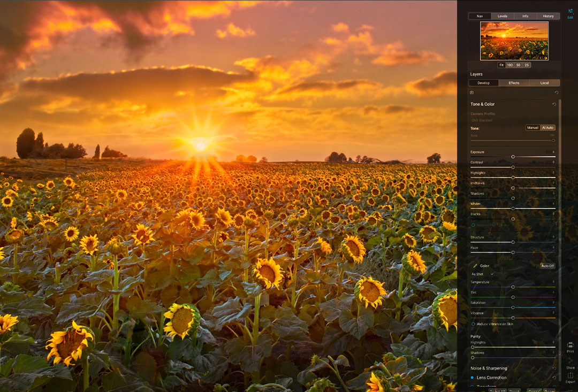578x392 pixels.
Task: Toggle the option below the Blacks slider
Action: pyautogui.click(x=473, y=225)
